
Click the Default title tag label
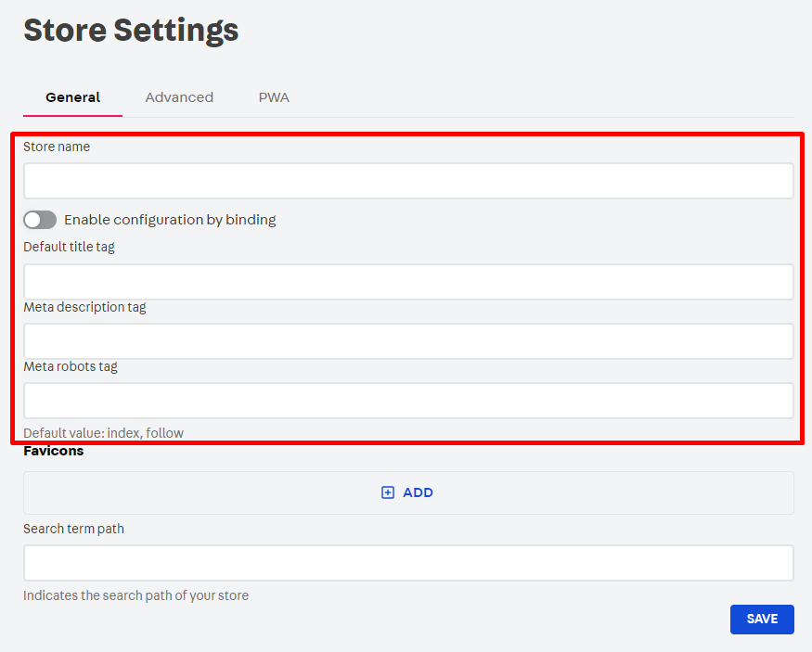(x=69, y=247)
